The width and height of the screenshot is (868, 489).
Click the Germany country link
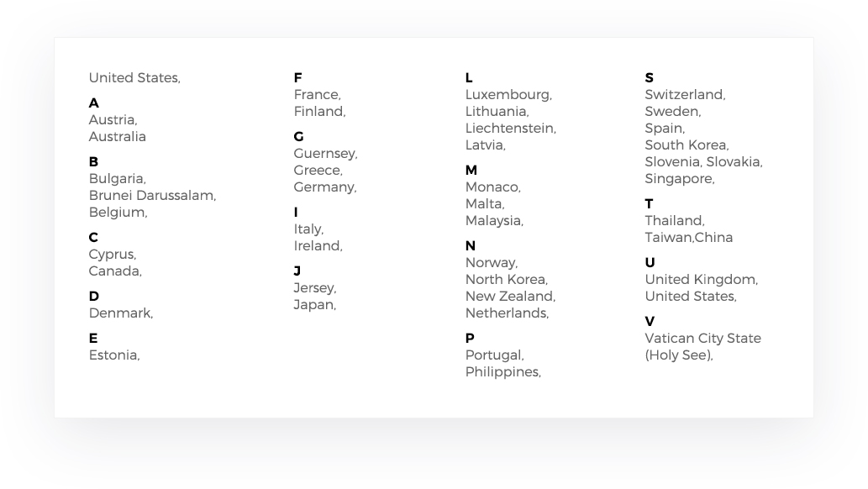[324, 187]
